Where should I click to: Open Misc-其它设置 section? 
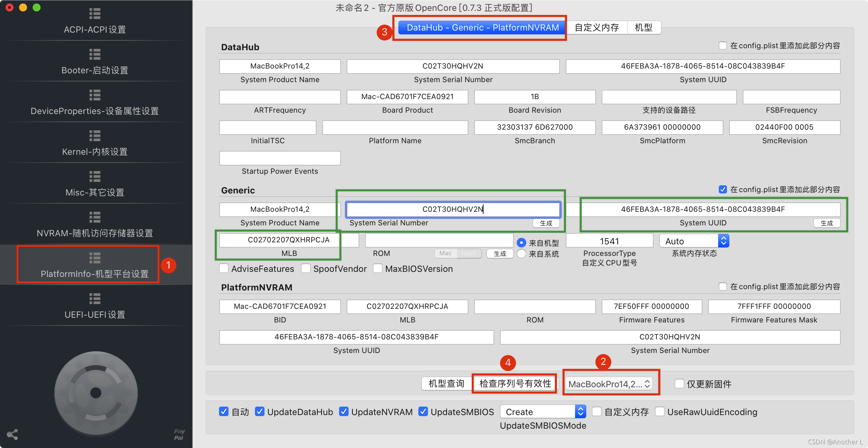(95, 192)
